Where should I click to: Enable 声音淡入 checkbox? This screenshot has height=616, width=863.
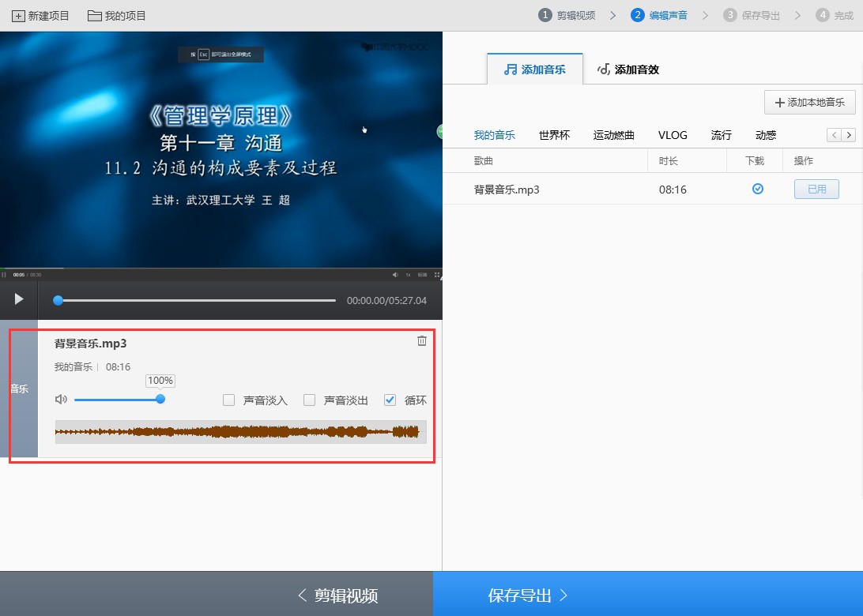[x=229, y=400]
